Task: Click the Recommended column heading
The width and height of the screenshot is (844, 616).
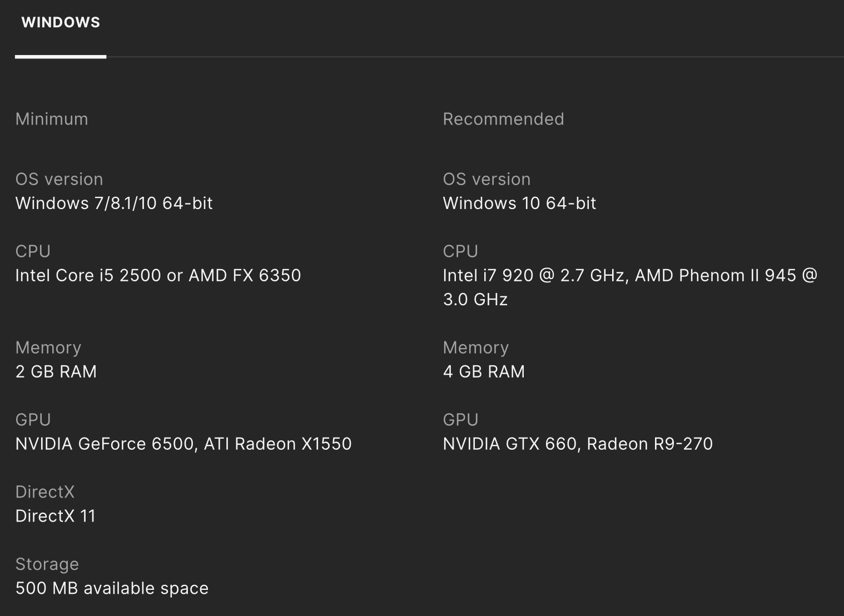Action: 503,119
